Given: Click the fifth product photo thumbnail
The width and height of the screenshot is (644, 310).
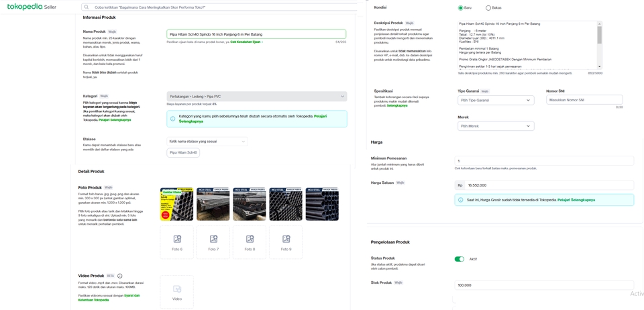Looking at the screenshot, I should [x=322, y=204].
